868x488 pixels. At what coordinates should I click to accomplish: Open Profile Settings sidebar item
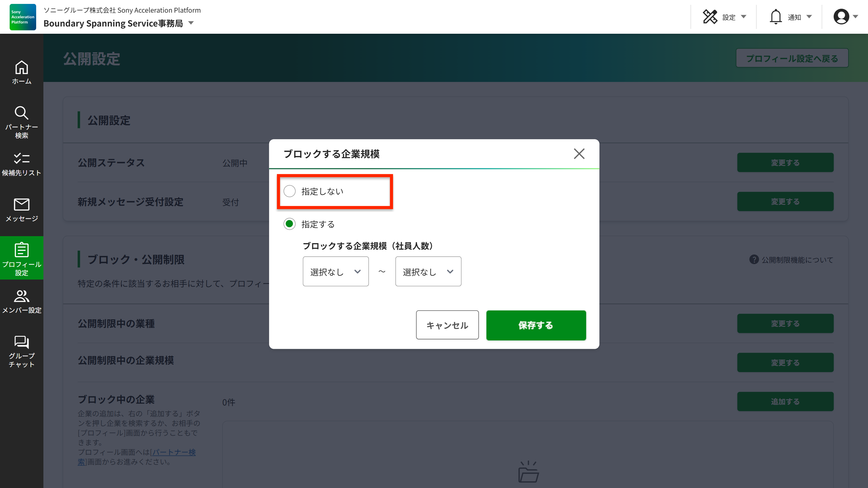tap(22, 258)
